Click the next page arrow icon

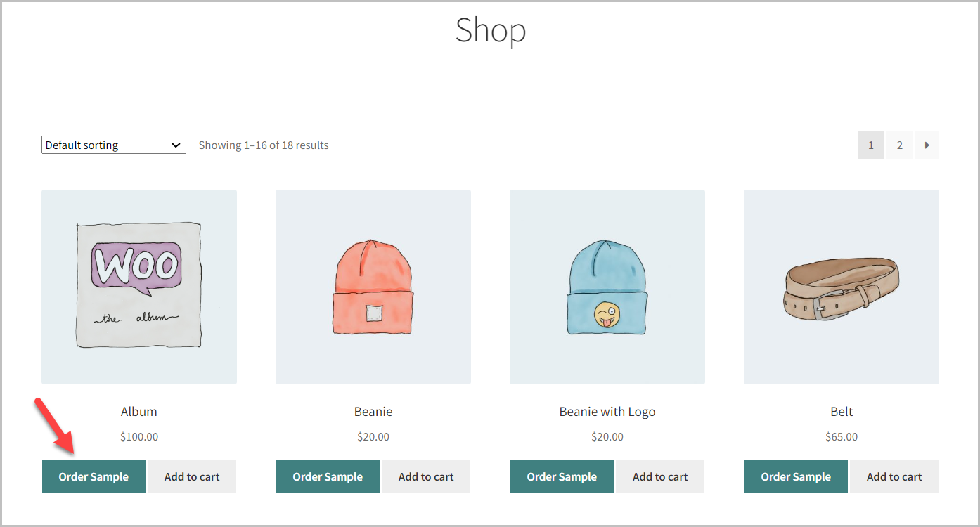(x=927, y=145)
